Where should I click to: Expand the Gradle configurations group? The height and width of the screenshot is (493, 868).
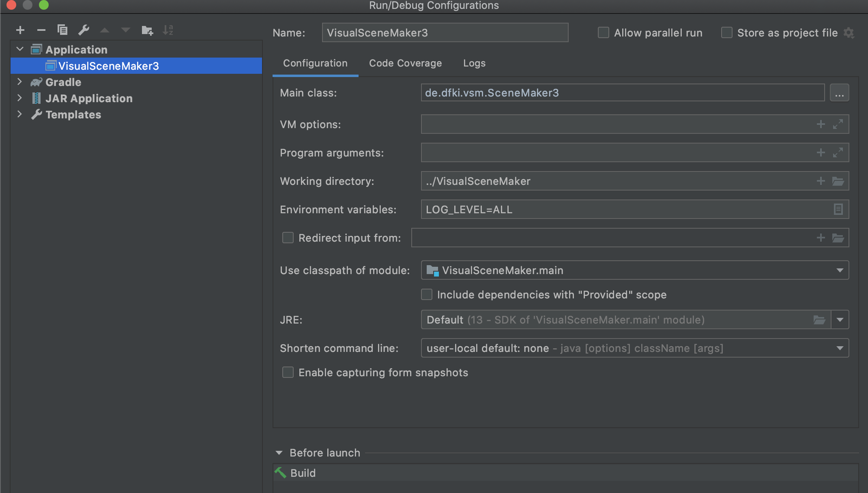[19, 81]
